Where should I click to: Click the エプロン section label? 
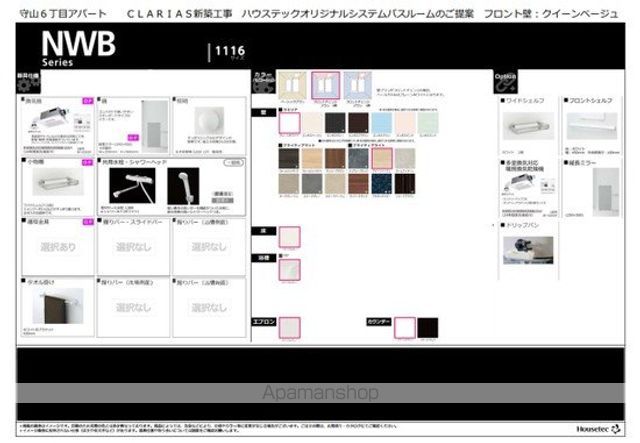pyautogui.click(x=264, y=322)
